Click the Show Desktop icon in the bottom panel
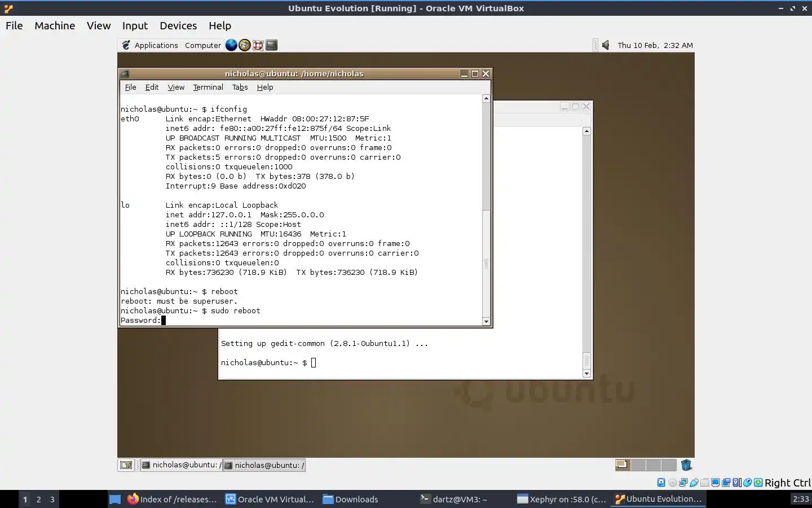The width and height of the screenshot is (812, 508). click(x=126, y=465)
